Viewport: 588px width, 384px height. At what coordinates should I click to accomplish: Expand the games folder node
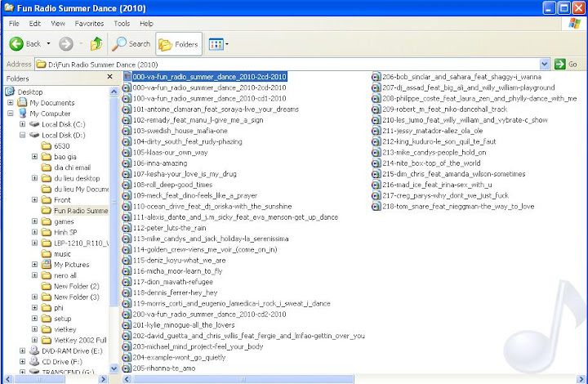(x=34, y=221)
